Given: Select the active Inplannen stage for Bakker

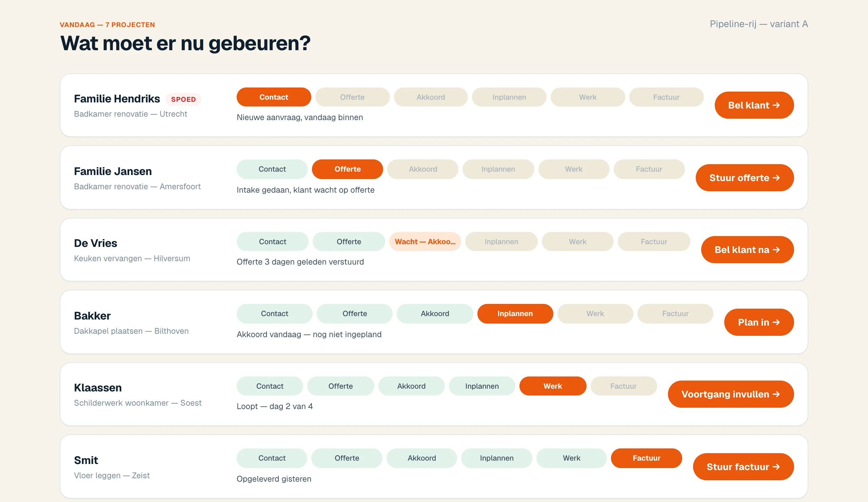Looking at the screenshot, I should tap(515, 313).
